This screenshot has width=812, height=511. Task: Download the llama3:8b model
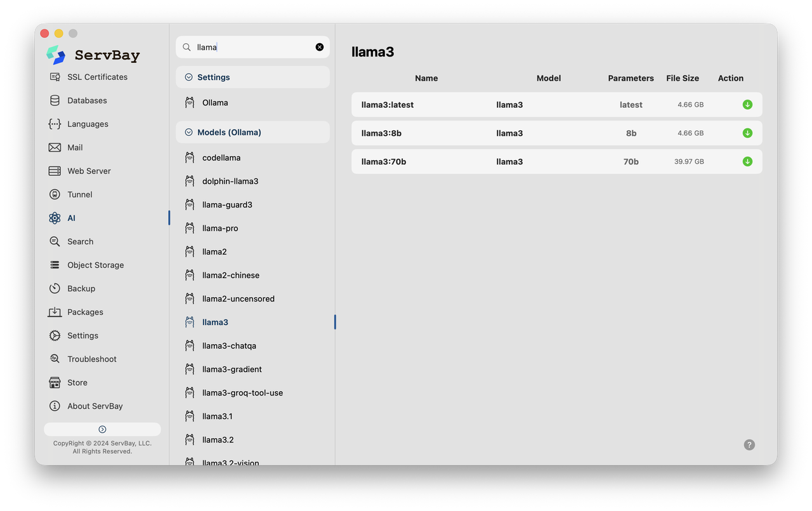point(747,133)
